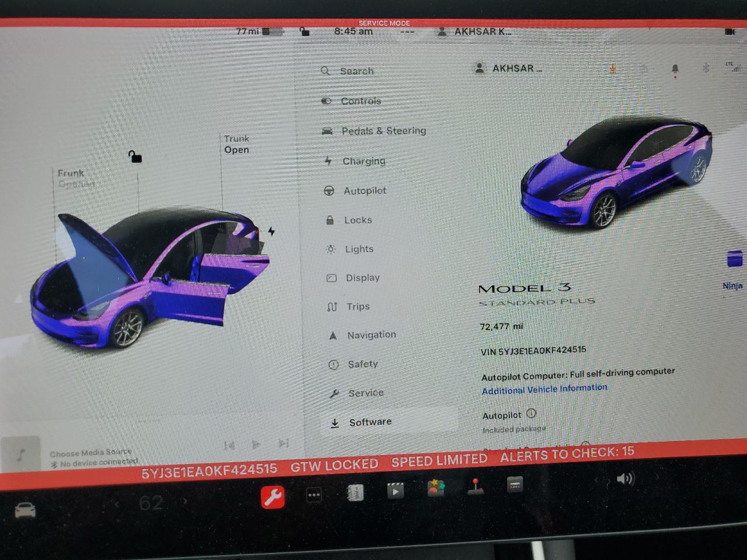Tap ALERTS TO CHECK: 15 banner text
747x560 pixels.
coord(567,454)
